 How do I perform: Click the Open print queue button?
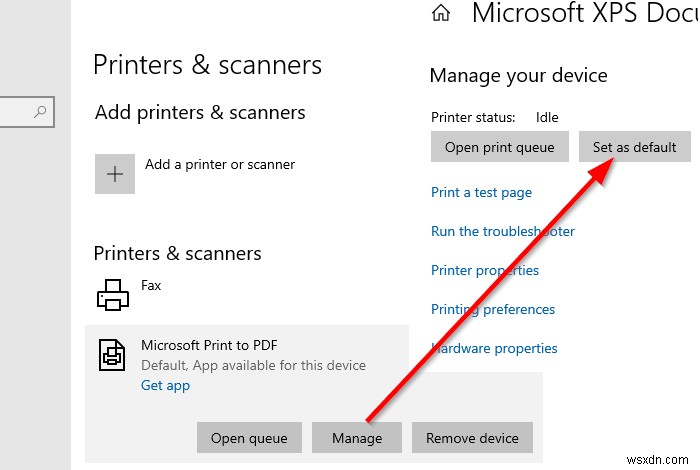coord(499,147)
